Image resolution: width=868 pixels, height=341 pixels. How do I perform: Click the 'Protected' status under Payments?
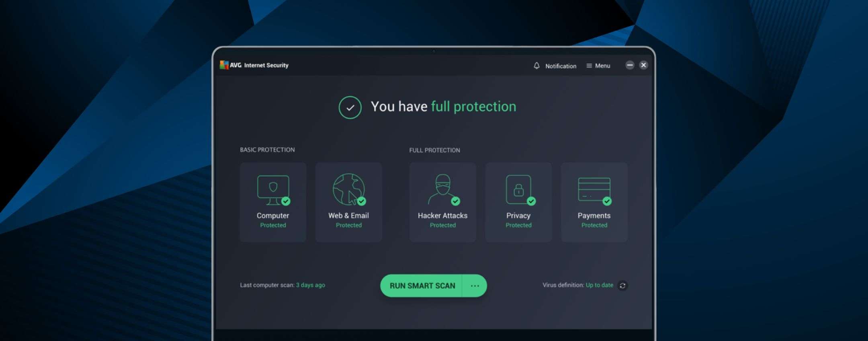click(594, 225)
